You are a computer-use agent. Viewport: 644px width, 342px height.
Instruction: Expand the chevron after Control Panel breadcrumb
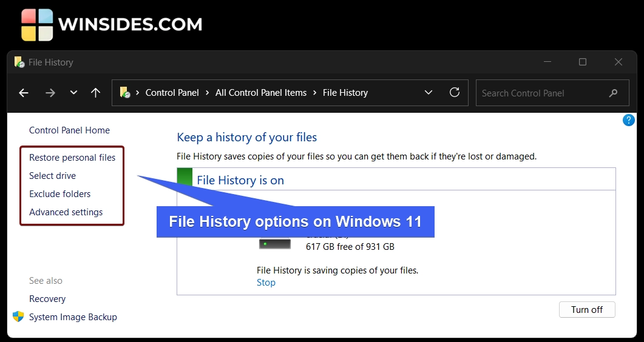pyautogui.click(x=208, y=93)
